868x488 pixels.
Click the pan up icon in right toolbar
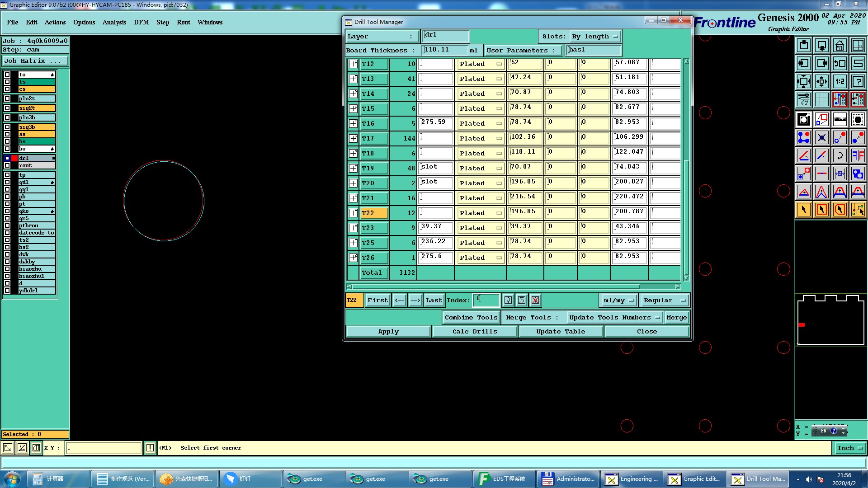(x=804, y=45)
